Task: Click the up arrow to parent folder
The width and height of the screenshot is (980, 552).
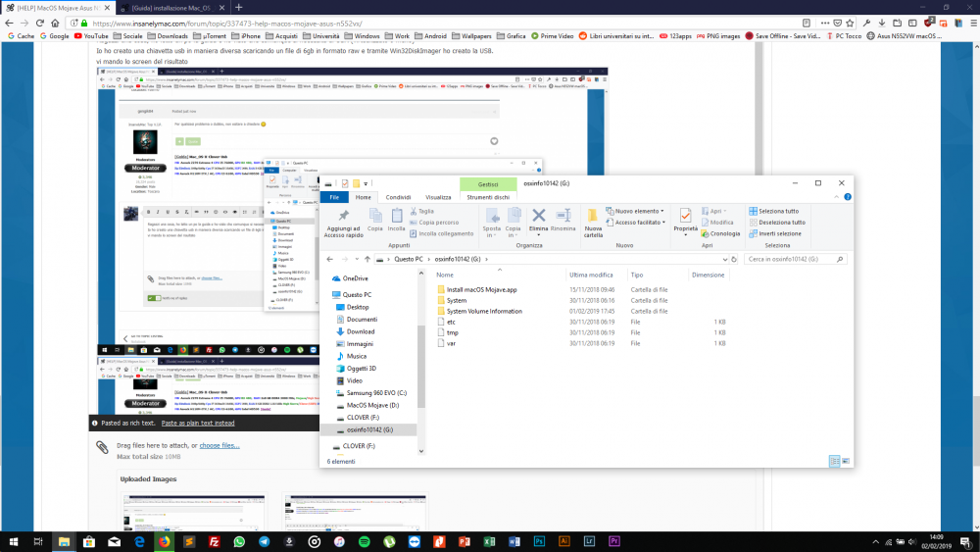Action: click(x=367, y=259)
